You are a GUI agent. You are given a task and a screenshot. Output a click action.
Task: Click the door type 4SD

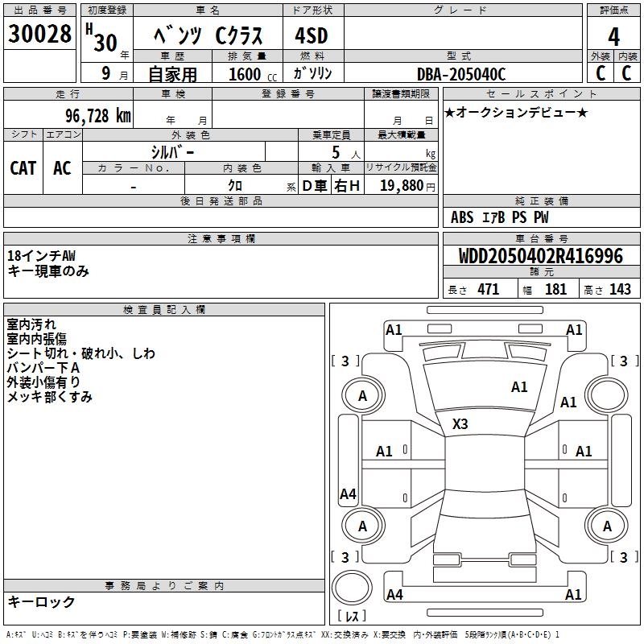coord(312,35)
